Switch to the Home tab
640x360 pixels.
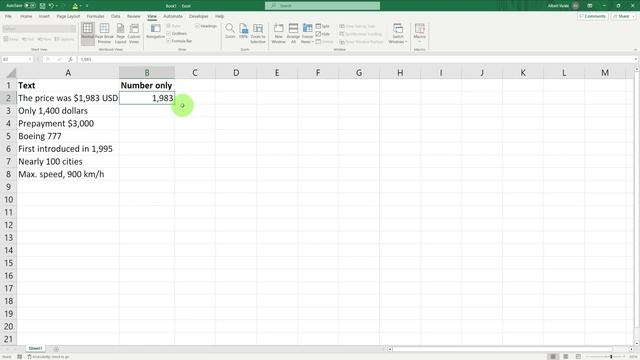point(26,16)
